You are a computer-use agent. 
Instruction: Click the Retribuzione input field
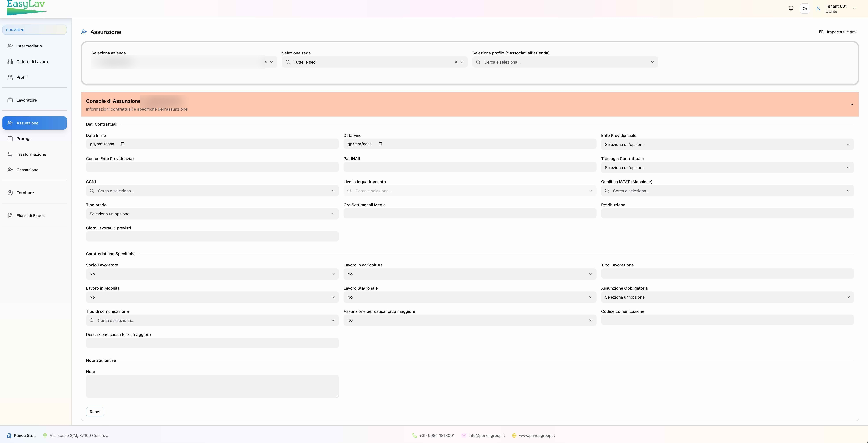[x=727, y=213]
